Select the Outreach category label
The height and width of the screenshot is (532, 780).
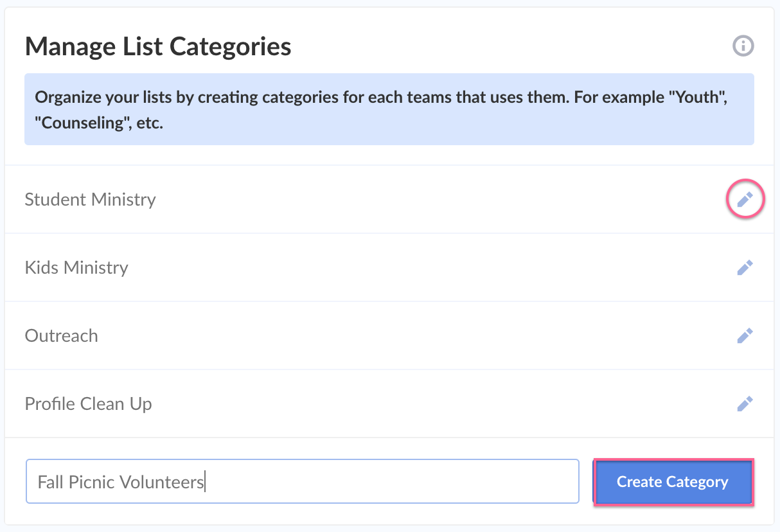click(61, 335)
